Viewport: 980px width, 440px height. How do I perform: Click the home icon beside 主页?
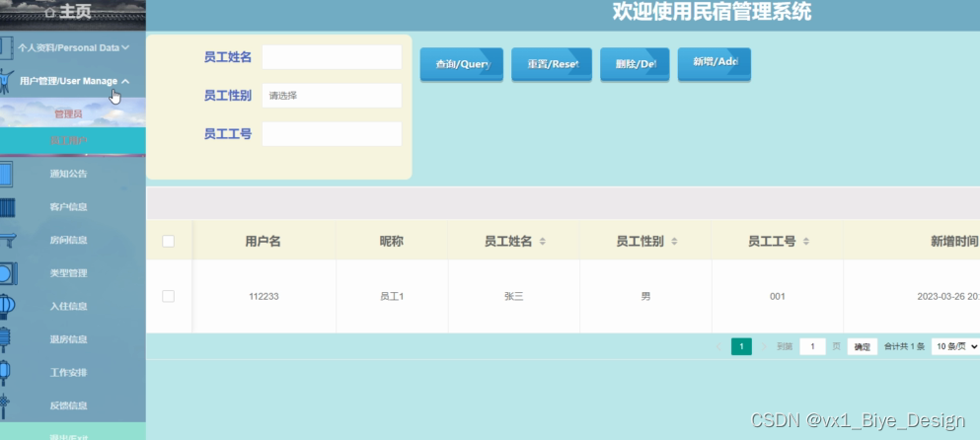[x=50, y=12]
